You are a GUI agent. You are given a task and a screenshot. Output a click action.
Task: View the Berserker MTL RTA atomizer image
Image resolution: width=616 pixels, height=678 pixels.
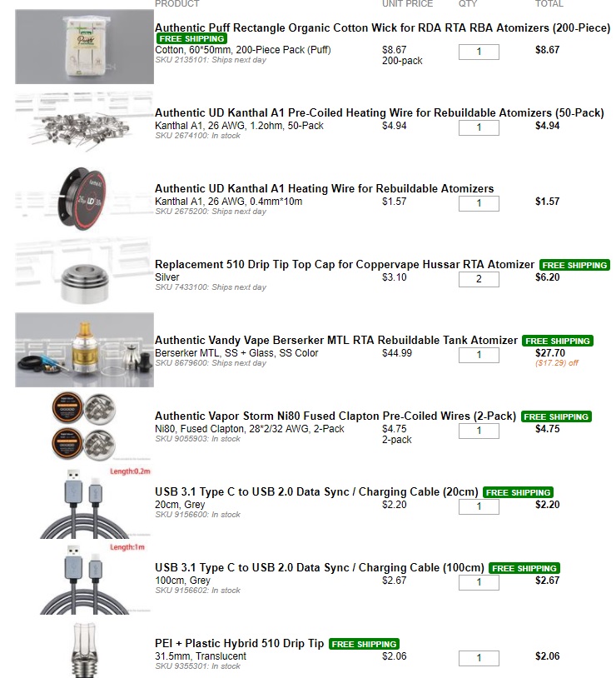click(x=84, y=350)
